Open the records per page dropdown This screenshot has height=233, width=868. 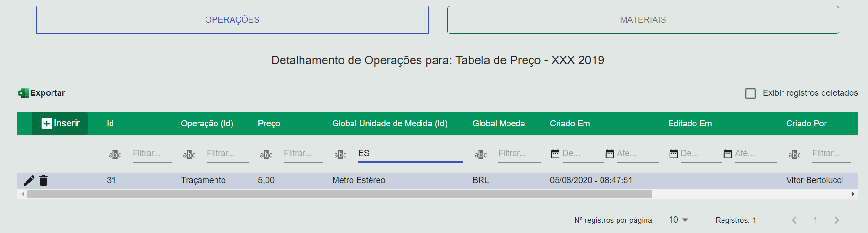pos(679,220)
